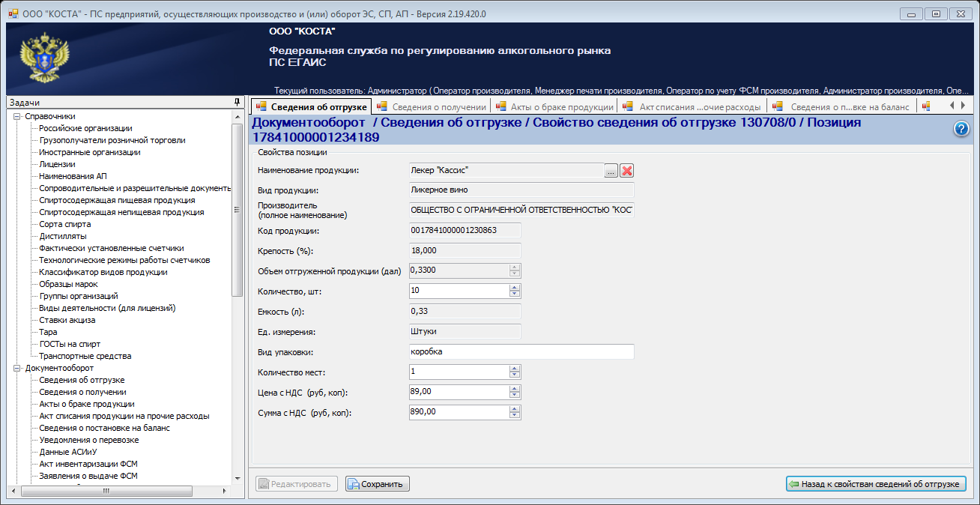Browse product name with the ellipsis button

(x=611, y=171)
